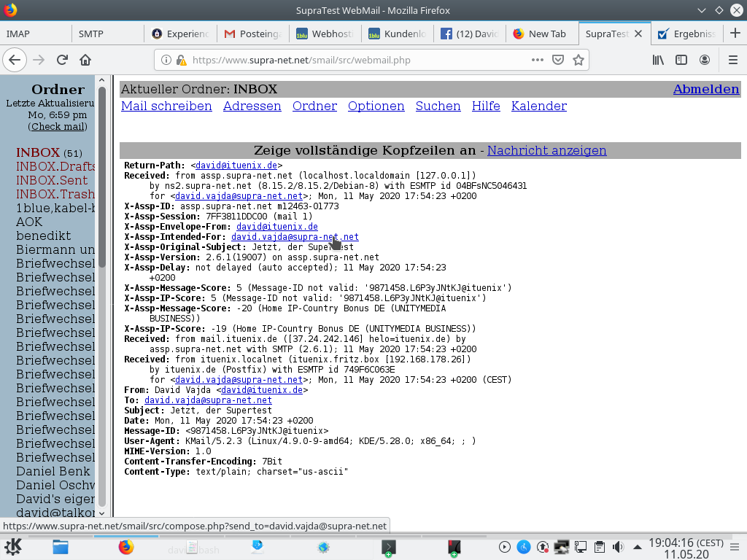This screenshot has height=560, width=747.
Task: Open the Firefox Library view
Action: tap(658, 60)
